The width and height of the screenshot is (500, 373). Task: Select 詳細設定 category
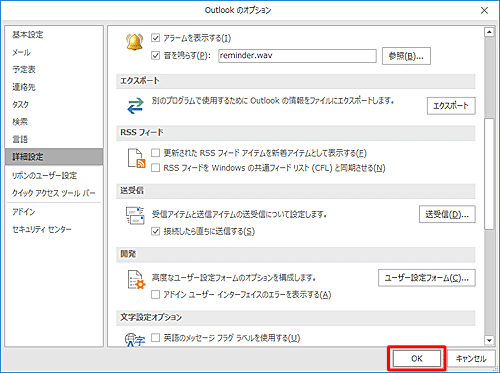[x=54, y=157]
